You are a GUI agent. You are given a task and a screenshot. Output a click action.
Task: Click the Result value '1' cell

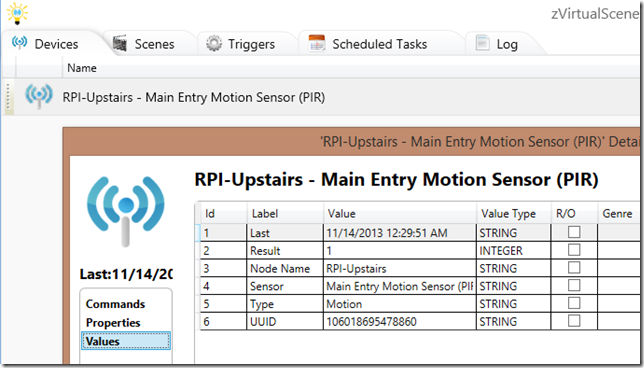[x=400, y=251]
